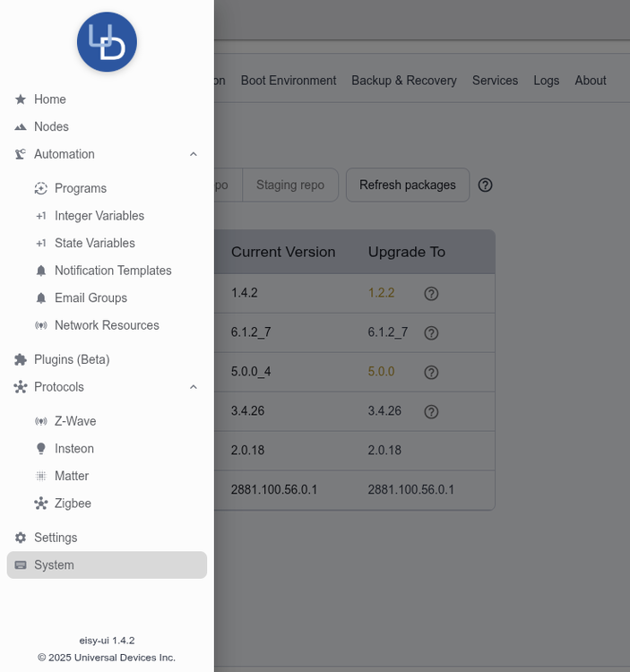
Task: Click the Protocols hub icon
Action: click(x=21, y=387)
